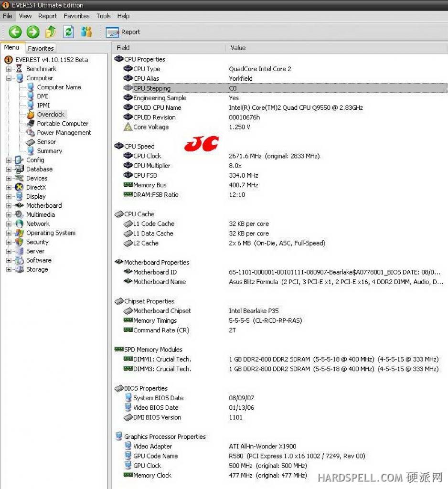Click the Display monitor icon in tree
The height and width of the screenshot is (489, 448).
coord(19,196)
